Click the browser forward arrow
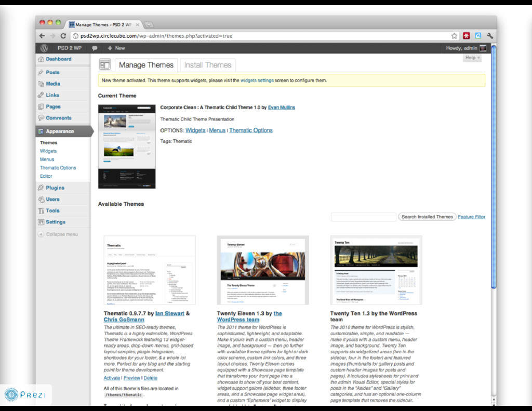The width and height of the screenshot is (532, 411). pyautogui.click(x=52, y=36)
